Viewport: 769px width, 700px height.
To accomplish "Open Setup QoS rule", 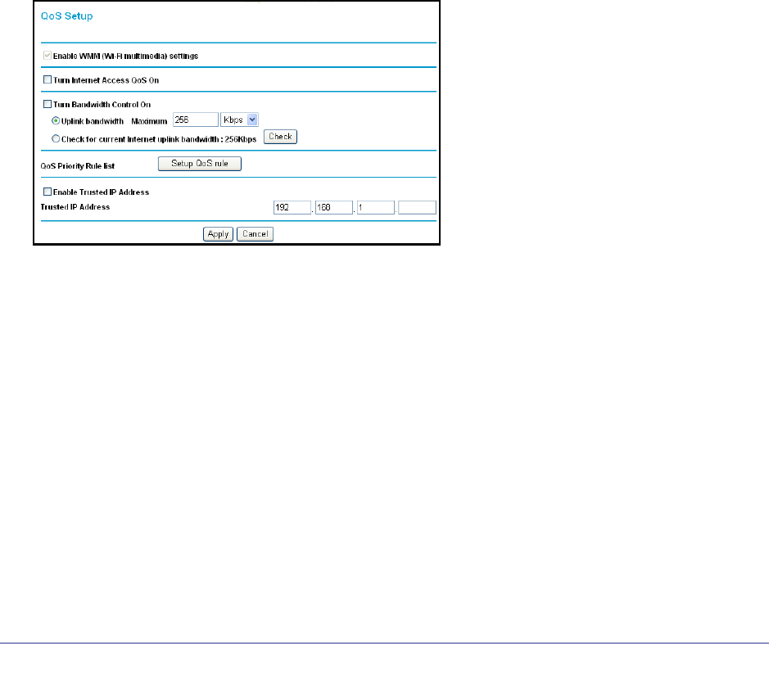I will (200, 164).
